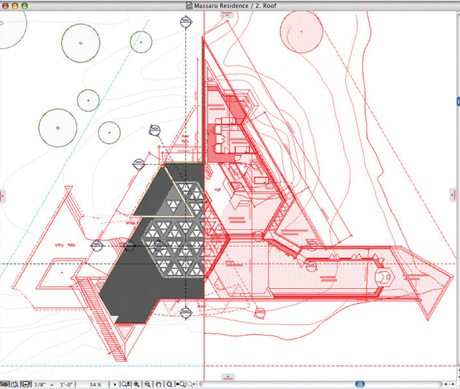Viewport: 460px width, 389px height.
Task: Toggle the trace reference icon in status bar
Action: [26, 384]
